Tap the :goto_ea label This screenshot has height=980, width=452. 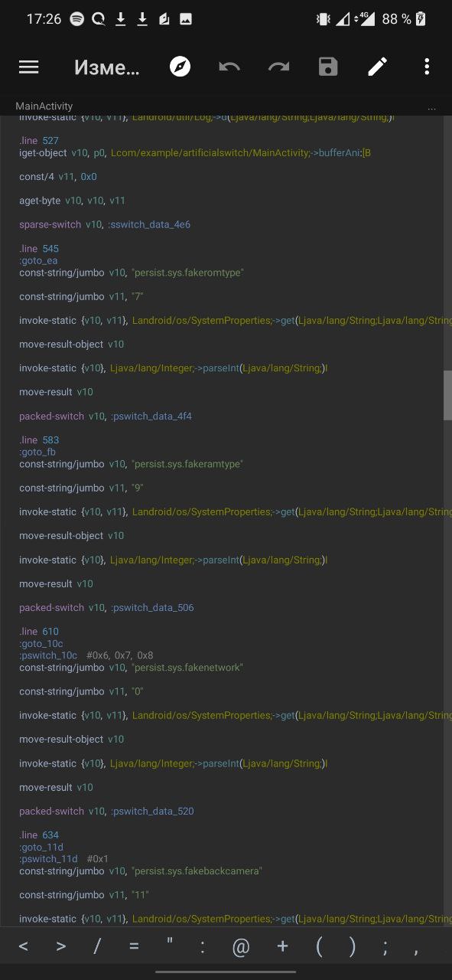pos(38,261)
